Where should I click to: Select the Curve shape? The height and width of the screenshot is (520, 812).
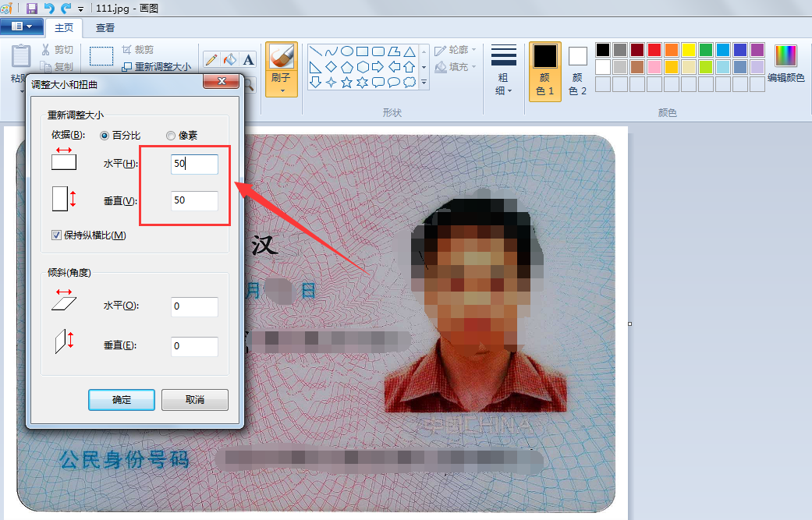[x=331, y=51]
